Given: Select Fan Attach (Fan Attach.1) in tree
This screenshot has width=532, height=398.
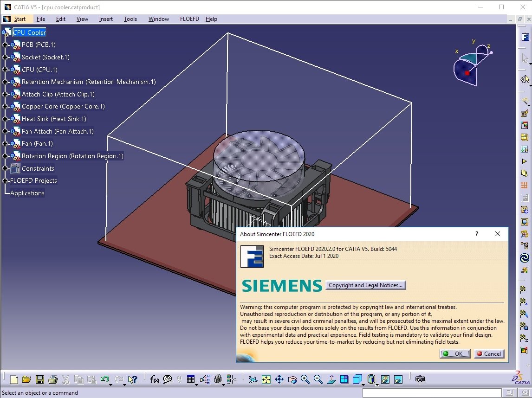Looking at the screenshot, I should [58, 131].
